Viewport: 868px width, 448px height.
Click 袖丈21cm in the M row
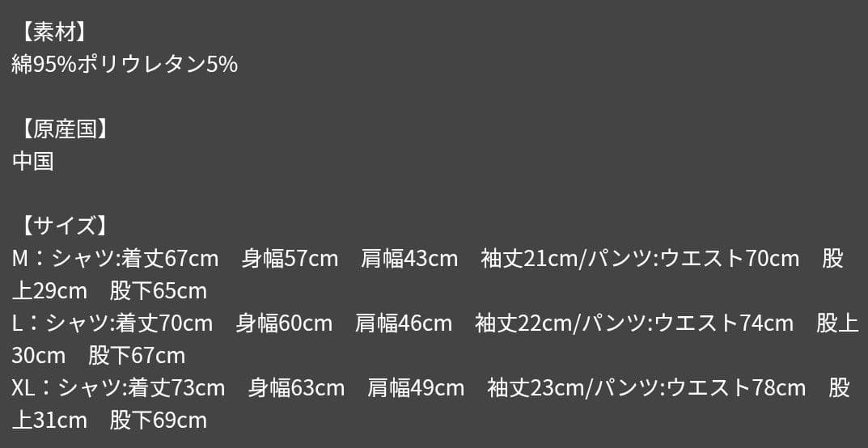tap(529, 259)
